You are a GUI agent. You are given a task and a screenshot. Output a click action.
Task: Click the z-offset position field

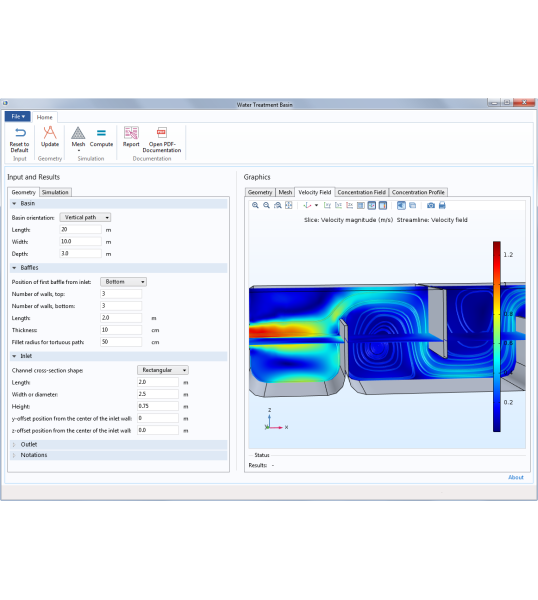(x=158, y=430)
